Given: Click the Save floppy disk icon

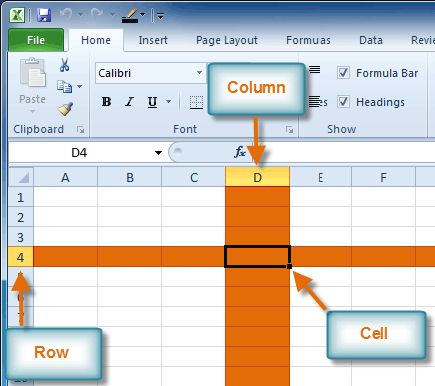Looking at the screenshot, I should (44, 15).
